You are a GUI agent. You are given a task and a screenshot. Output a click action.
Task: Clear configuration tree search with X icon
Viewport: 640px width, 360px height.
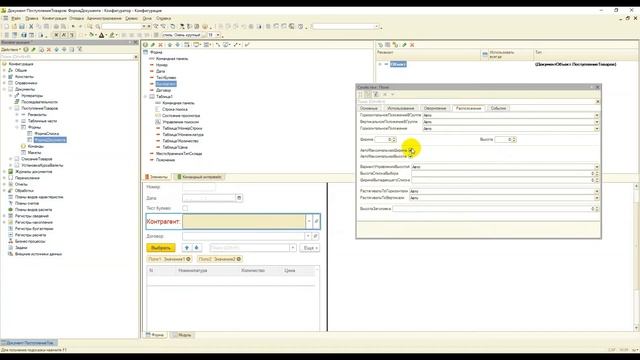(x=136, y=57)
